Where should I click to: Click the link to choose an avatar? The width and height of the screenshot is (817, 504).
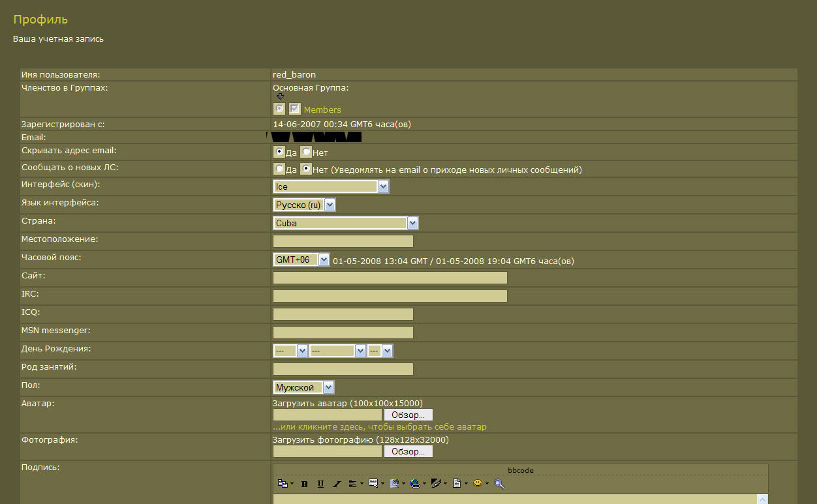tap(379, 427)
